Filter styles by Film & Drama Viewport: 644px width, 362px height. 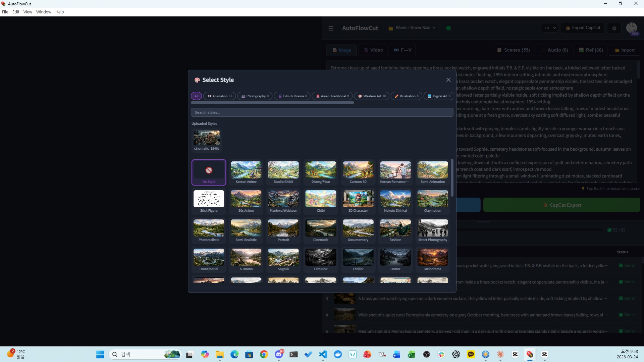coord(292,96)
